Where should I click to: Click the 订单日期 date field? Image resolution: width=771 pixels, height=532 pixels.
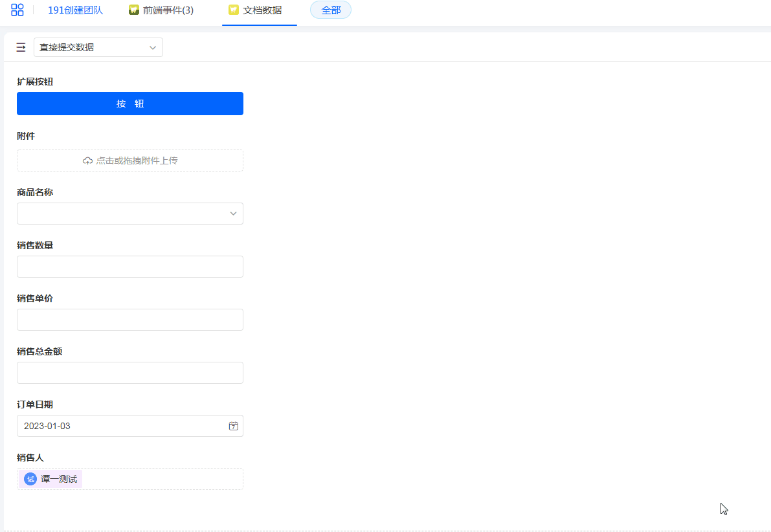pos(123,426)
